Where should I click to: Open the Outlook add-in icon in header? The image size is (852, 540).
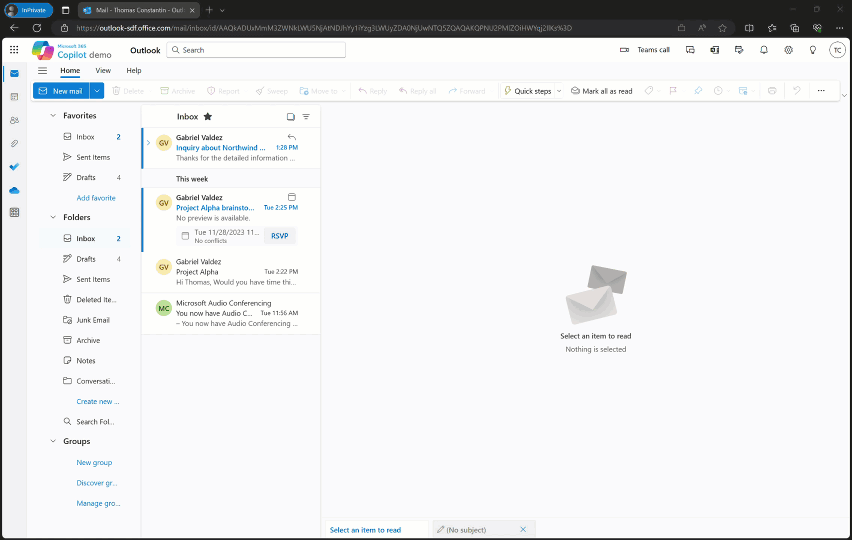(715, 50)
